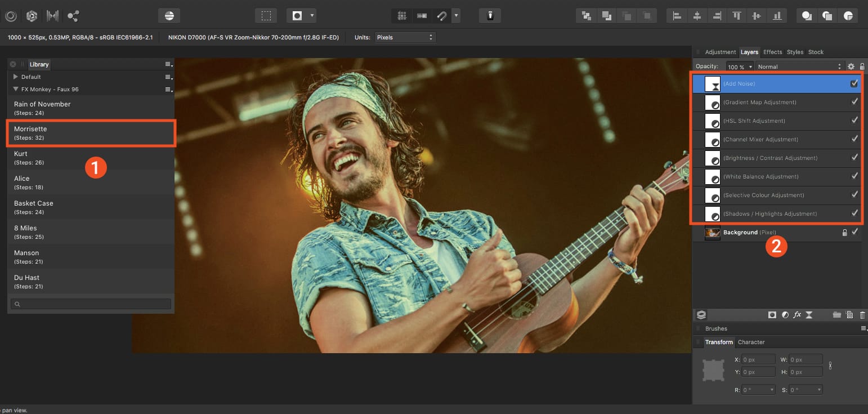Apply layer effects using the fx icon
This screenshot has height=414, width=868.
point(798,315)
